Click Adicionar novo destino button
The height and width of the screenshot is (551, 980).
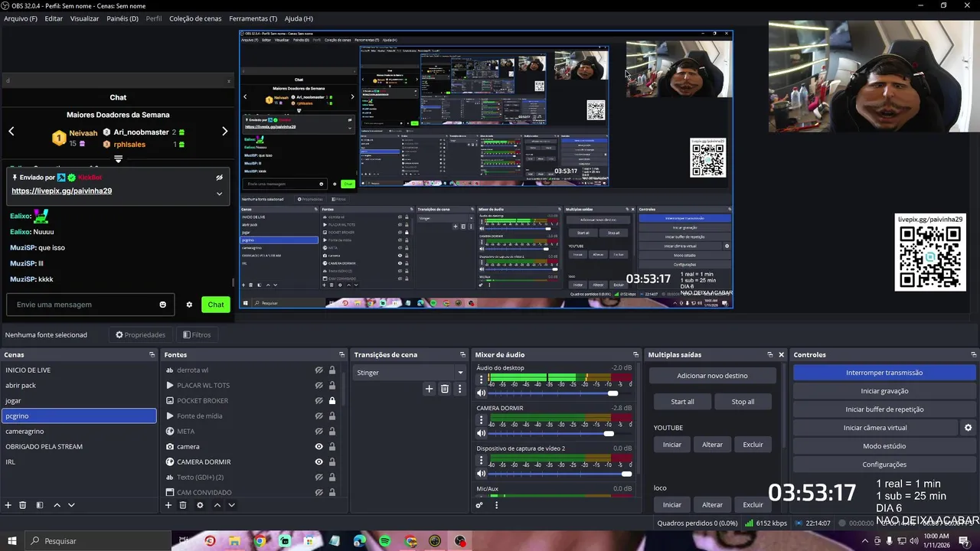pos(712,376)
